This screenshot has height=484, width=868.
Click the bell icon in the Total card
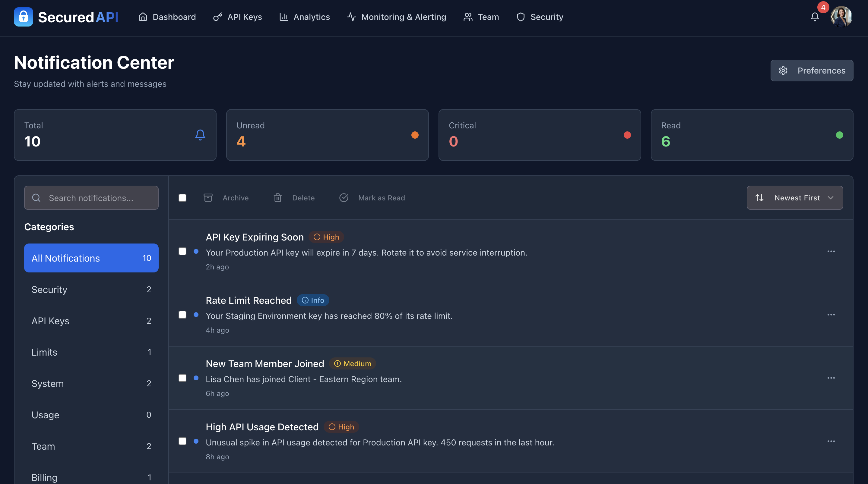coord(200,135)
